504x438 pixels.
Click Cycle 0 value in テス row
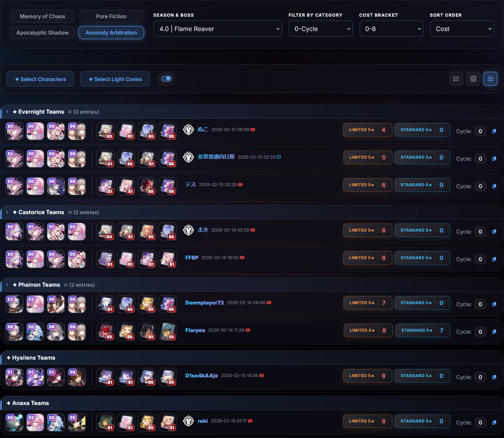coord(480,186)
